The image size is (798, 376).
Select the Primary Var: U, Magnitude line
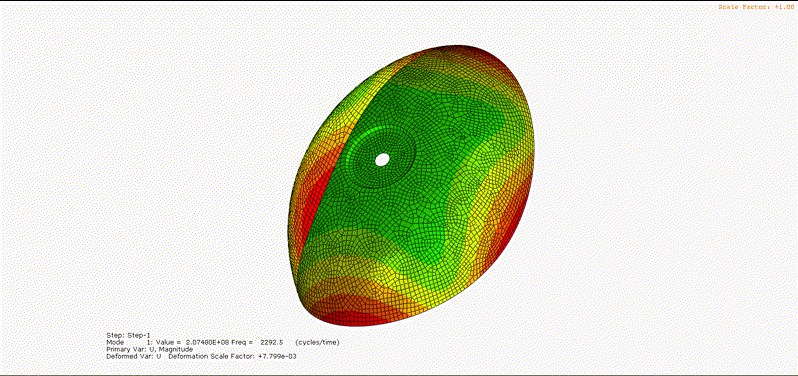pyautogui.click(x=150, y=350)
